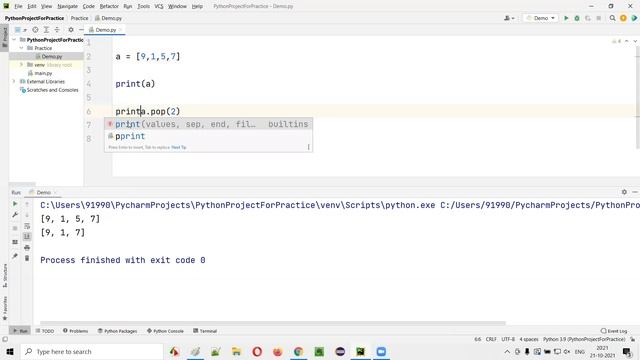Viewport: 640px width, 360px height.
Task: Open the Project view selector dropdown
Action: [x=20, y=30]
